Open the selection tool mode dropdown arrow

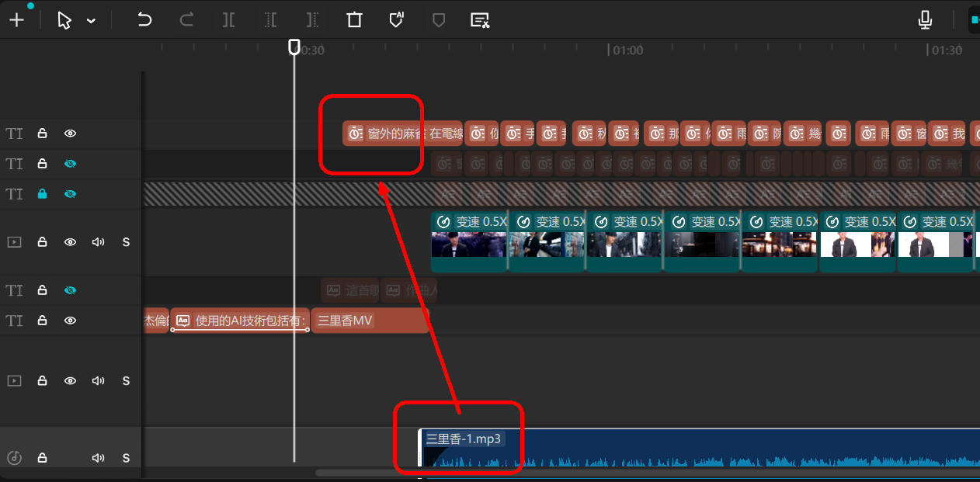click(91, 21)
